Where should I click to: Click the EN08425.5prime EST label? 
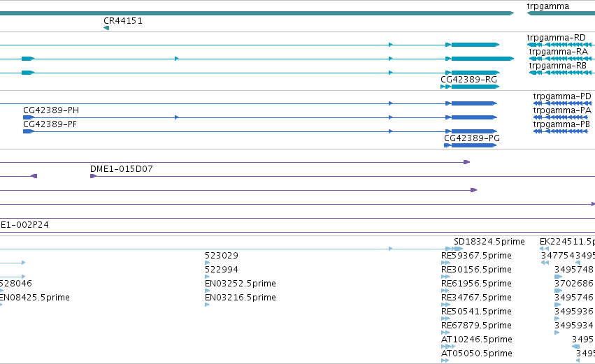click(x=35, y=298)
